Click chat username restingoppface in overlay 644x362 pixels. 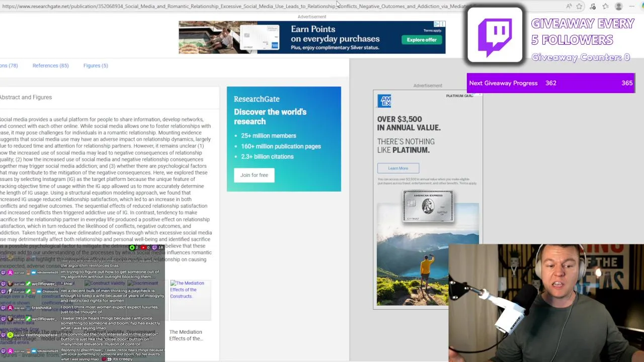(x=42, y=335)
